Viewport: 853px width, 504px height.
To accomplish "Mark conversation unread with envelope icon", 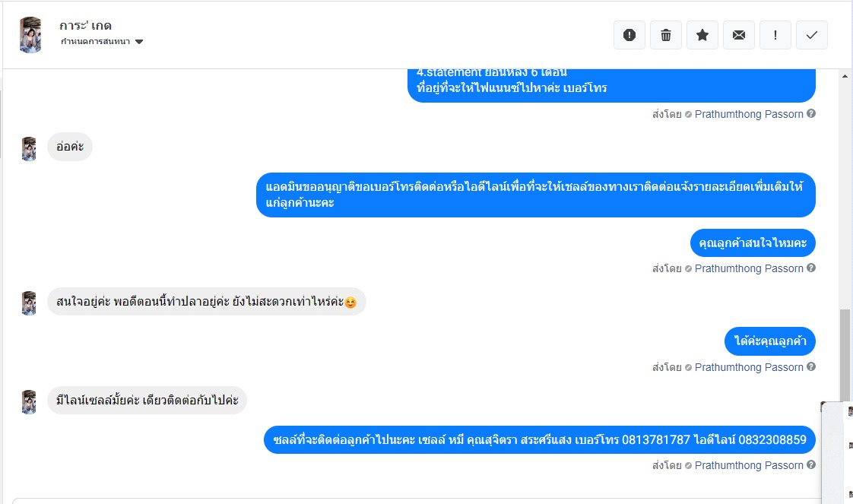I will pyautogui.click(x=739, y=35).
